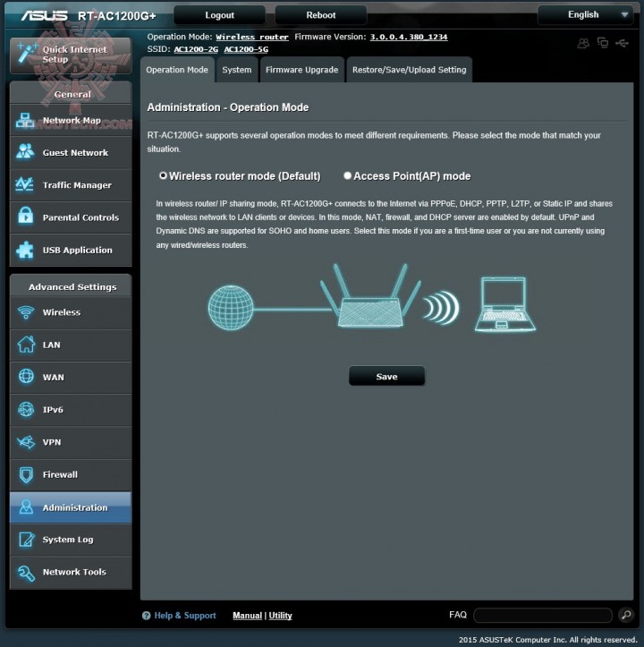This screenshot has width=644, height=647.
Task: Open Network Tools menu item
Action: (x=71, y=573)
